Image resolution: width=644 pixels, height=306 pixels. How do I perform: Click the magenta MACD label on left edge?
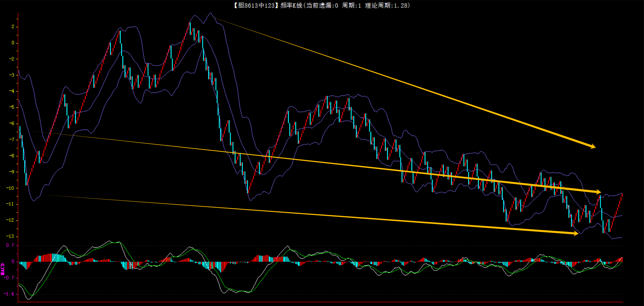tap(3, 269)
